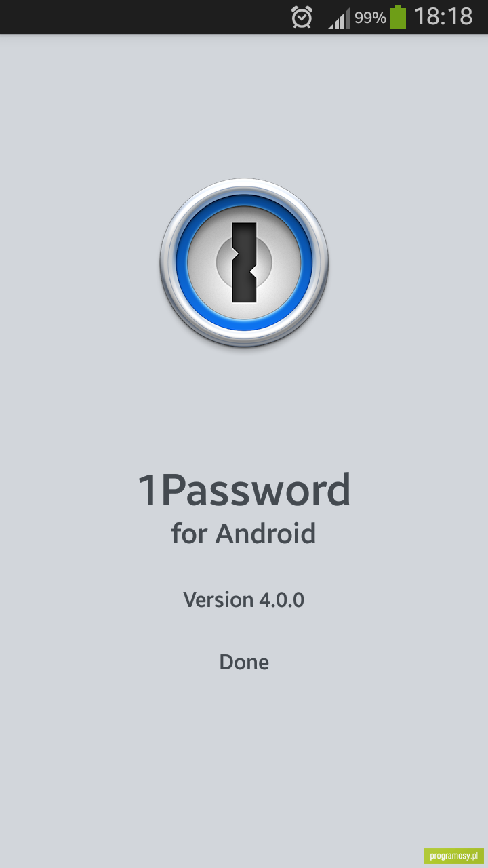Tap the word Android in the subtitle
This screenshot has width=488, height=868.
coord(266,533)
